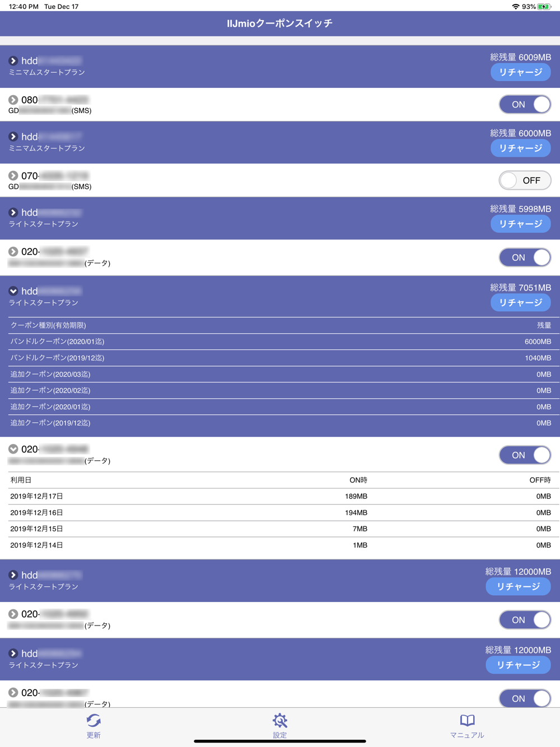Select the マニュアル tab label
The image size is (560, 747).
467,735
